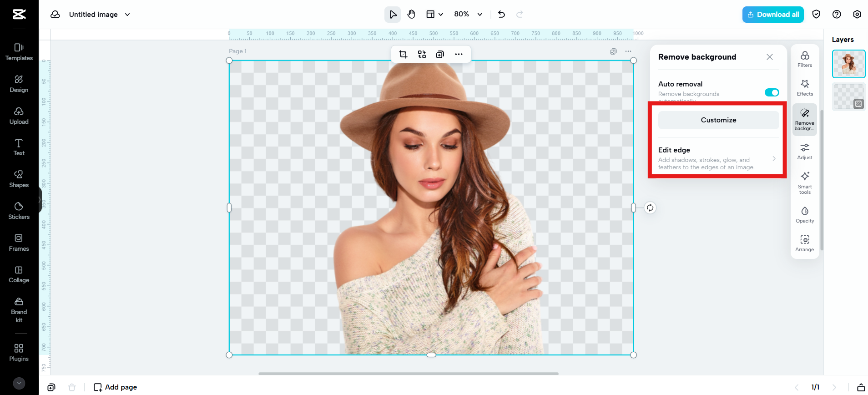Click the Undo arrow
The image size is (868, 395).
(x=501, y=15)
